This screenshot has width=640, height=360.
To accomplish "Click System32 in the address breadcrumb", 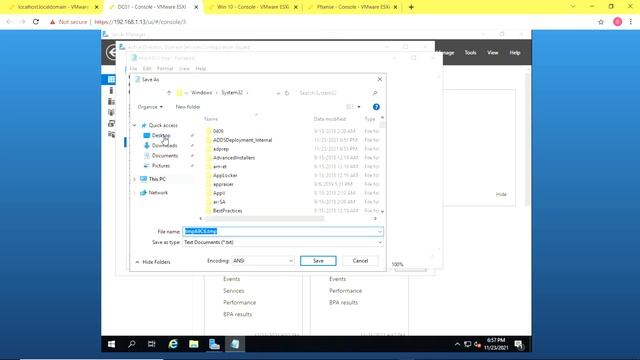I will click(x=232, y=93).
